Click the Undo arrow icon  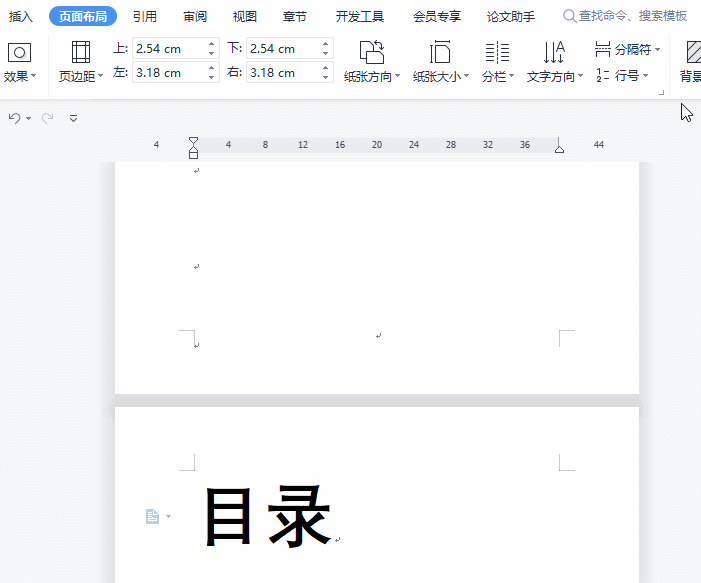15,118
